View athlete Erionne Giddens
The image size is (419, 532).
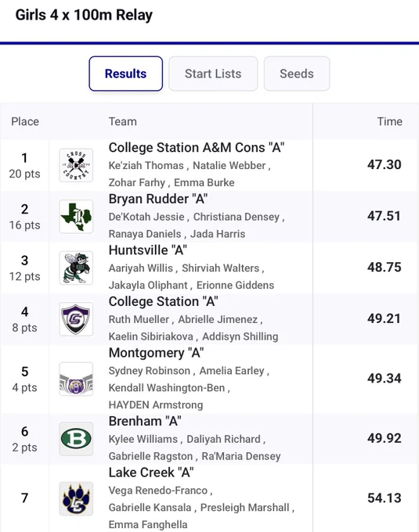[235, 285]
